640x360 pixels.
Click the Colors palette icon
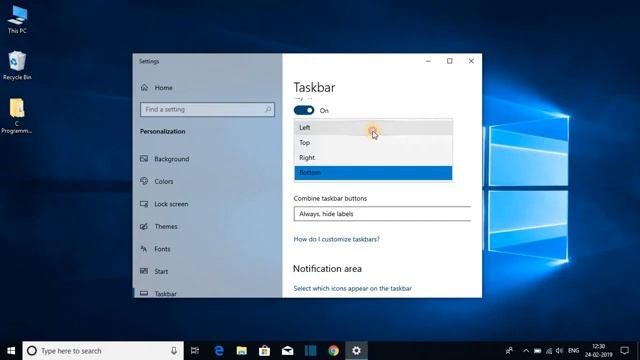[x=144, y=181]
